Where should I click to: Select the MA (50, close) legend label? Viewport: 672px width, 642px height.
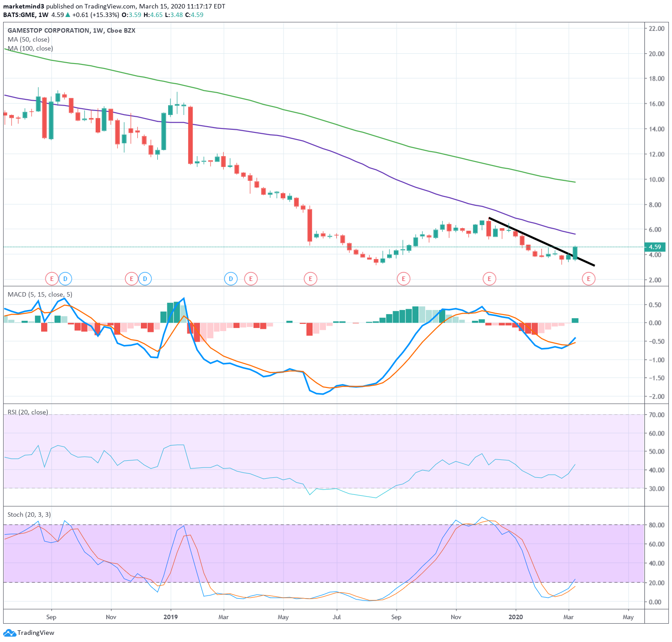click(x=29, y=39)
